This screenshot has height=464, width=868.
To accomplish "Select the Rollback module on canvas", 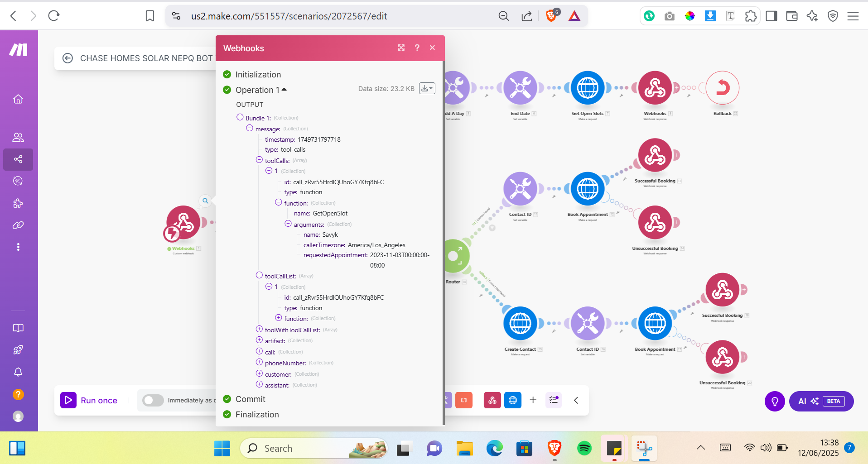I will click(722, 88).
